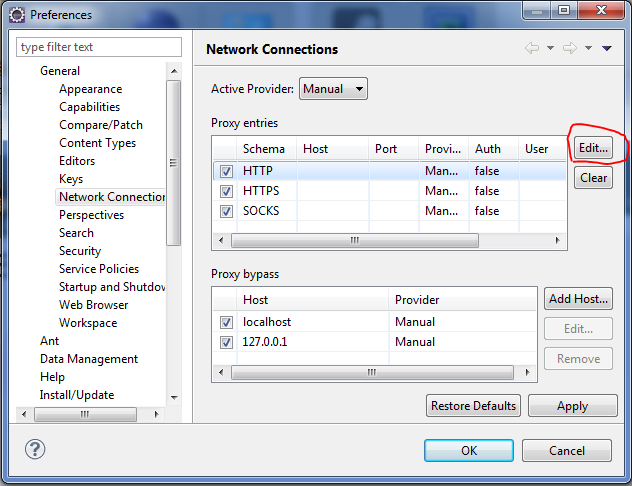The height and width of the screenshot is (486, 632).
Task: Click the Restore Defaults button
Action: pyautogui.click(x=473, y=406)
